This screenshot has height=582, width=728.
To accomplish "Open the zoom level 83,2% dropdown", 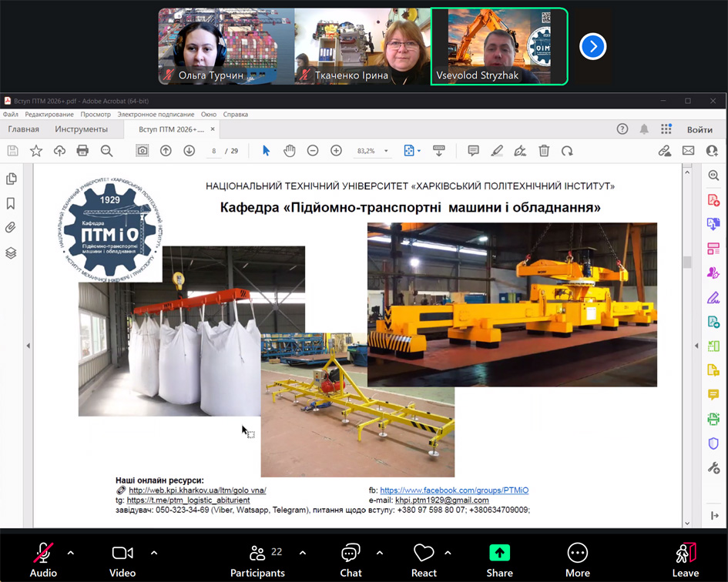I will (387, 151).
